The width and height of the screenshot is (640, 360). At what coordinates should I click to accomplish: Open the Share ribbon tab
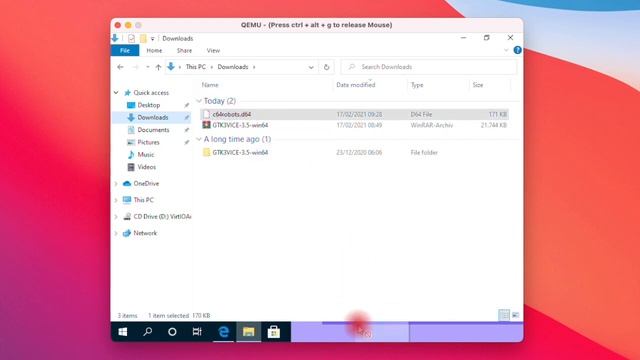point(184,51)
